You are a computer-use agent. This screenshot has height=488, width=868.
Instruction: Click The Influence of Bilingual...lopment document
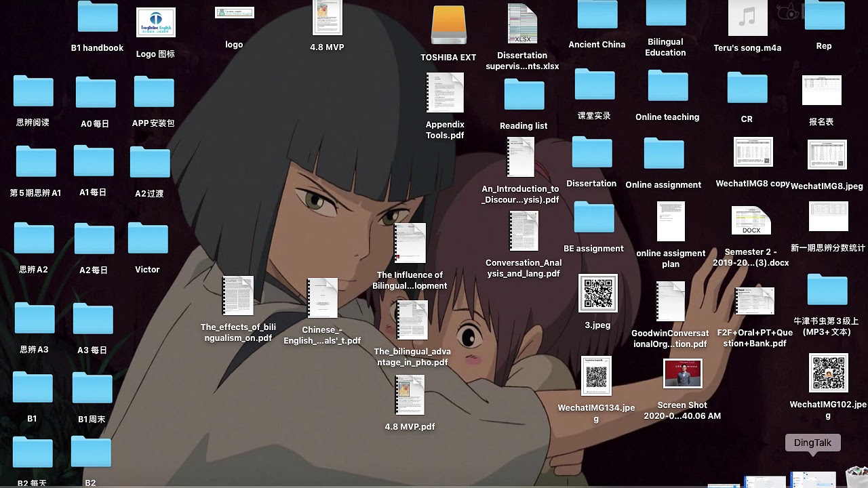pyautogui.click(x=410, y=243)
